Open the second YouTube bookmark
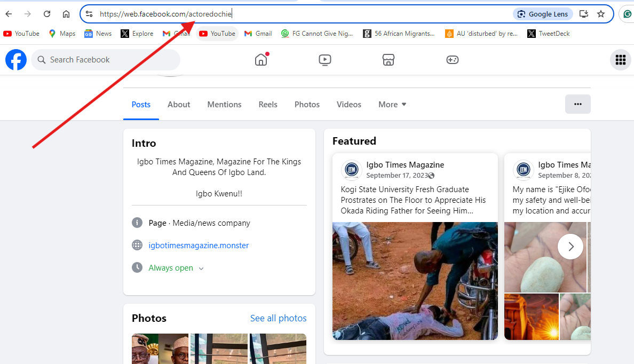 coord(217,34)
